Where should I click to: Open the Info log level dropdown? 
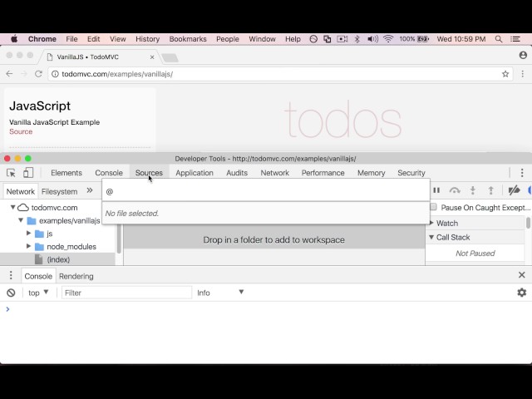[x=219, y=293]
